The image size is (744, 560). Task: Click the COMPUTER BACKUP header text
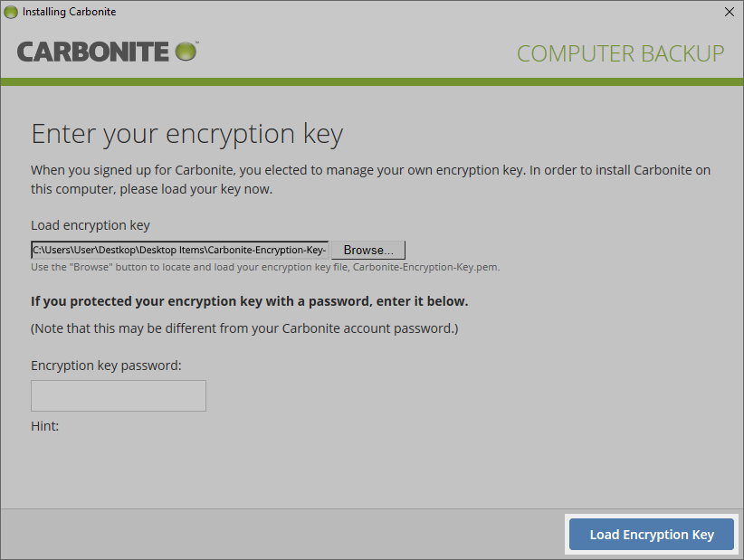tap(620, 53)
